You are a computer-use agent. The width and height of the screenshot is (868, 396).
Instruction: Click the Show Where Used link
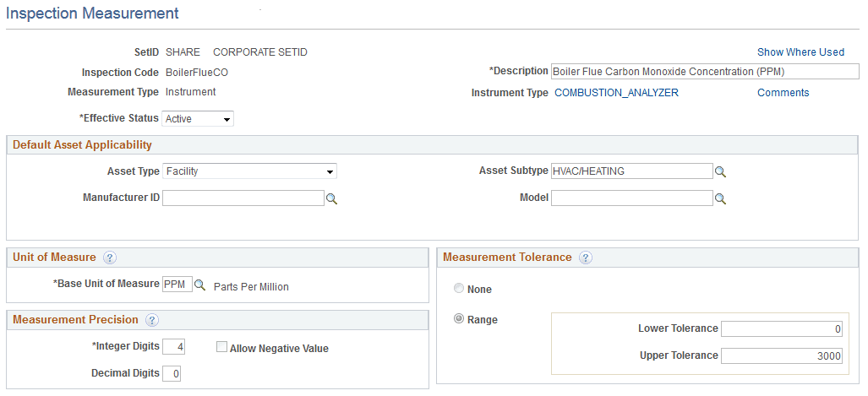[800, 52]
